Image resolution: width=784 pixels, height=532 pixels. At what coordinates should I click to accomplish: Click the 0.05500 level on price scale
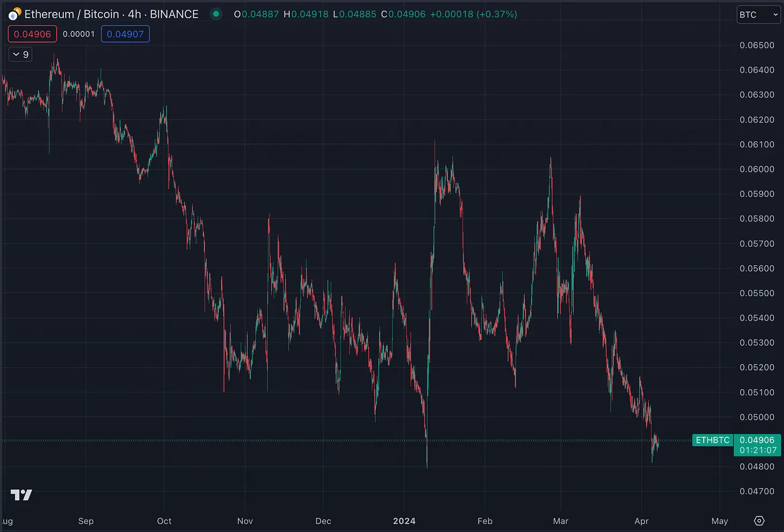point(757,293)
